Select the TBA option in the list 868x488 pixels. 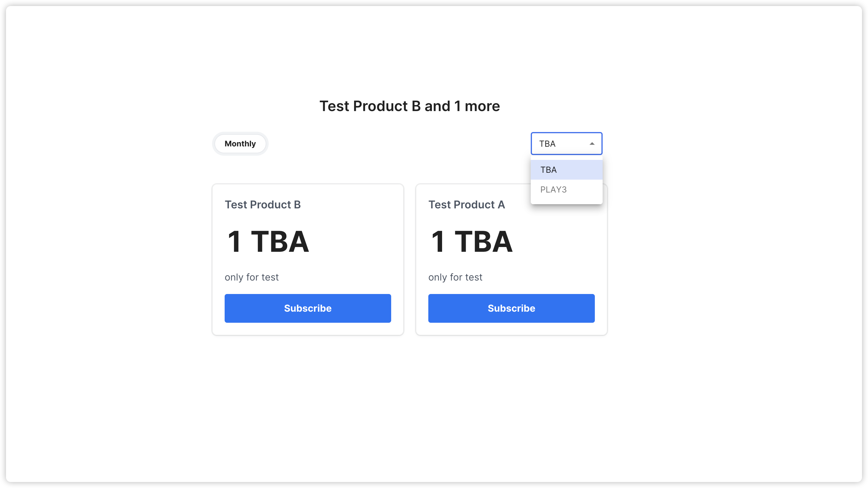(566, 170)
